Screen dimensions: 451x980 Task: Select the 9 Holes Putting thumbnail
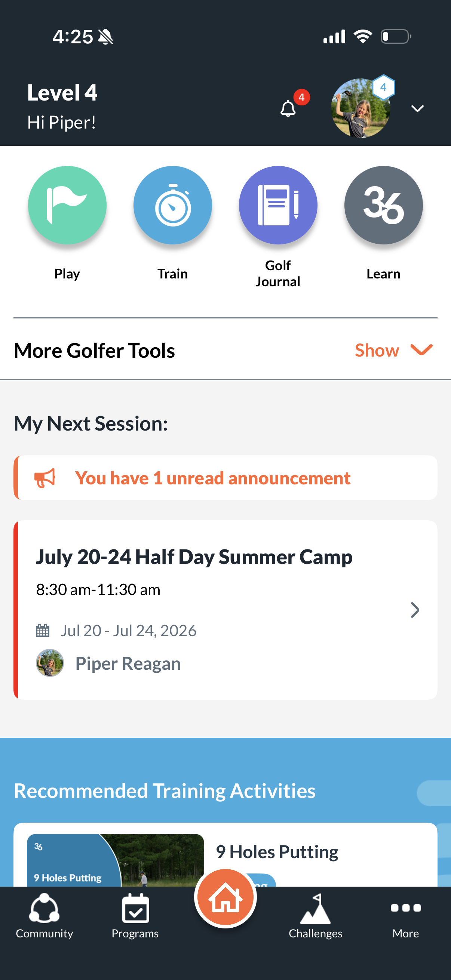click(115, 860)
